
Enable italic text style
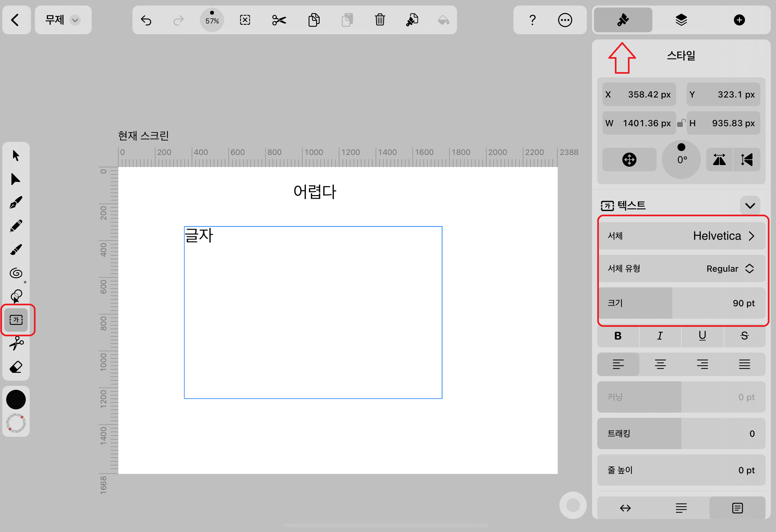(660, 336)
